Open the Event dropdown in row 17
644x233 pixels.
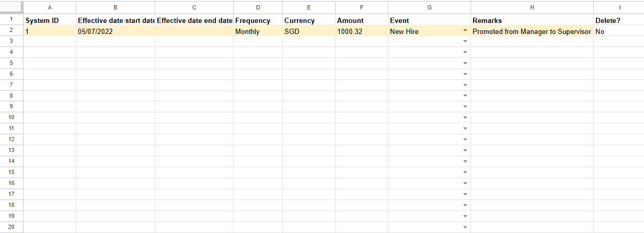[465, 194]
